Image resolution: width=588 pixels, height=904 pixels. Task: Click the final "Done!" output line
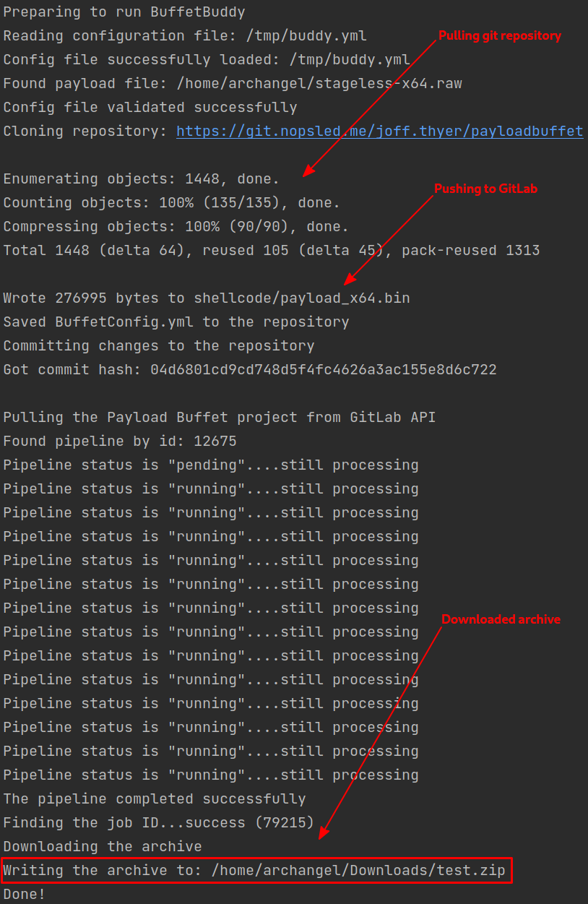pos(25,894)
